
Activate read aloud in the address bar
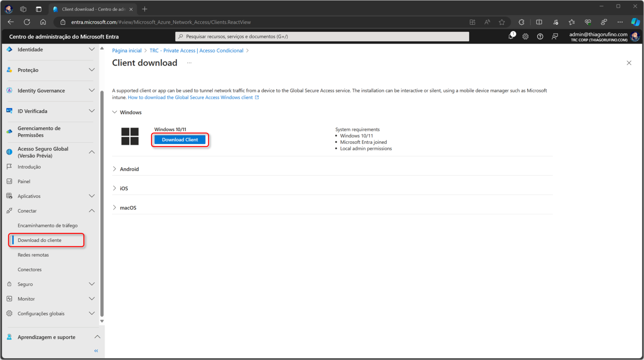[x=486, y=22]
